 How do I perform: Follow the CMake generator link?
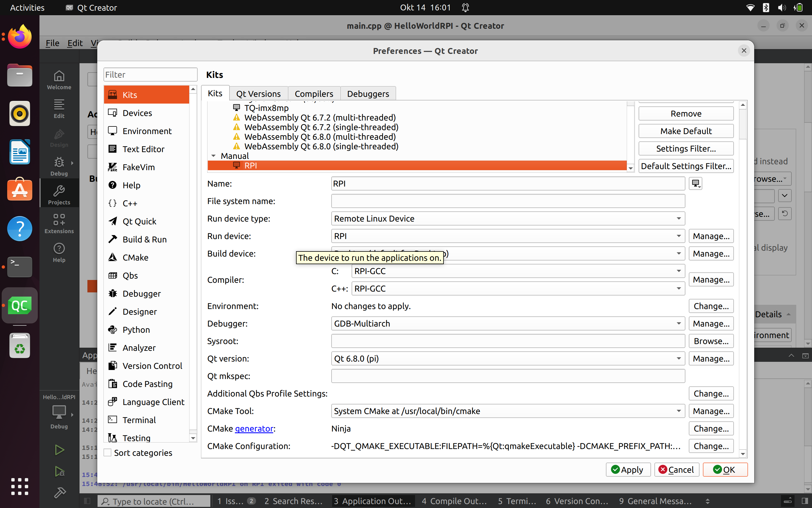click(254, 428)
